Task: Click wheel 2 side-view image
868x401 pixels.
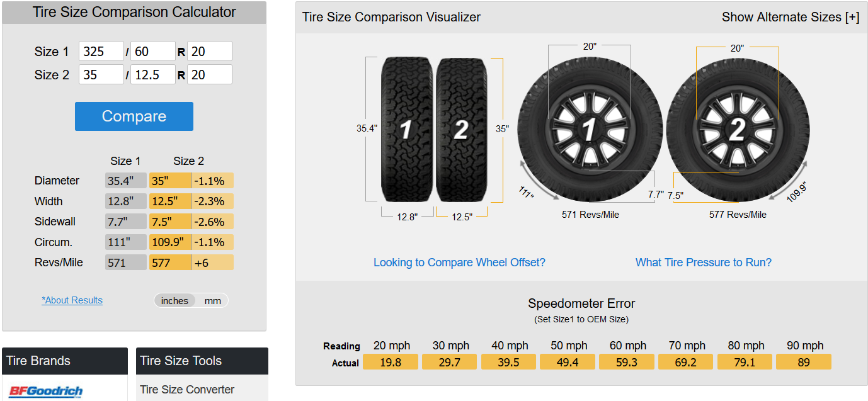Action: pos(738,130)
